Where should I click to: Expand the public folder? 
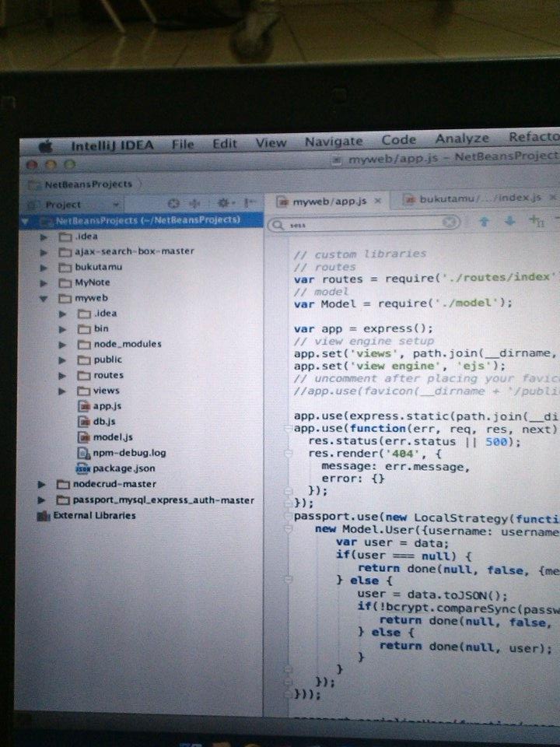click(x=62, y=360)
